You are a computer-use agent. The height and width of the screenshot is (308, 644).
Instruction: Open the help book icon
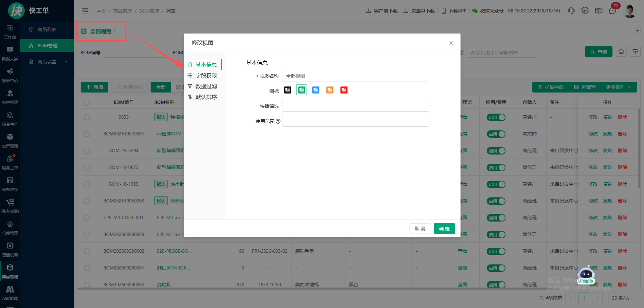pyautogui.click(x=599, y=11)
